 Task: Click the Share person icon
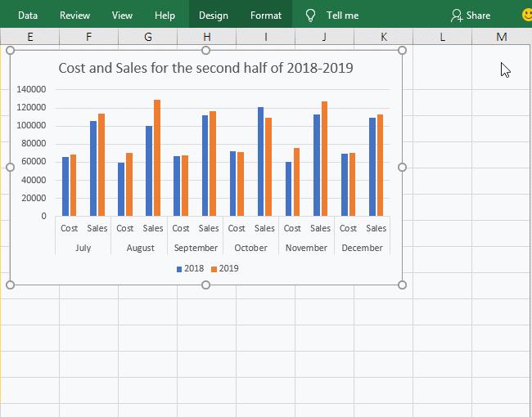point(457,15)
